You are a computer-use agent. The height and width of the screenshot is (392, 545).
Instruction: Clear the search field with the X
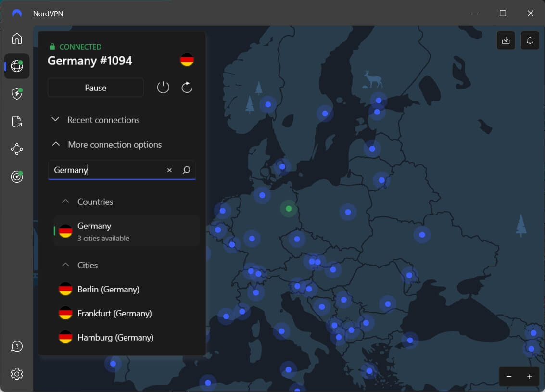pos(169,170)
